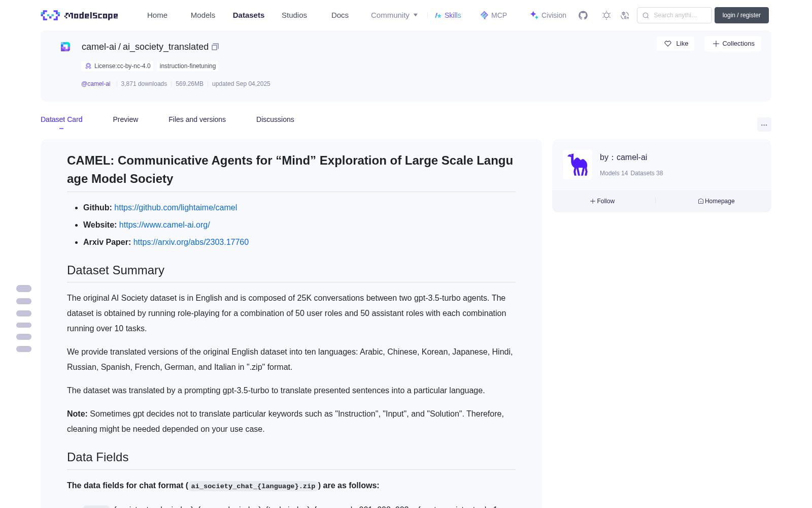Follow the camel-ai organization

point(602,201)
